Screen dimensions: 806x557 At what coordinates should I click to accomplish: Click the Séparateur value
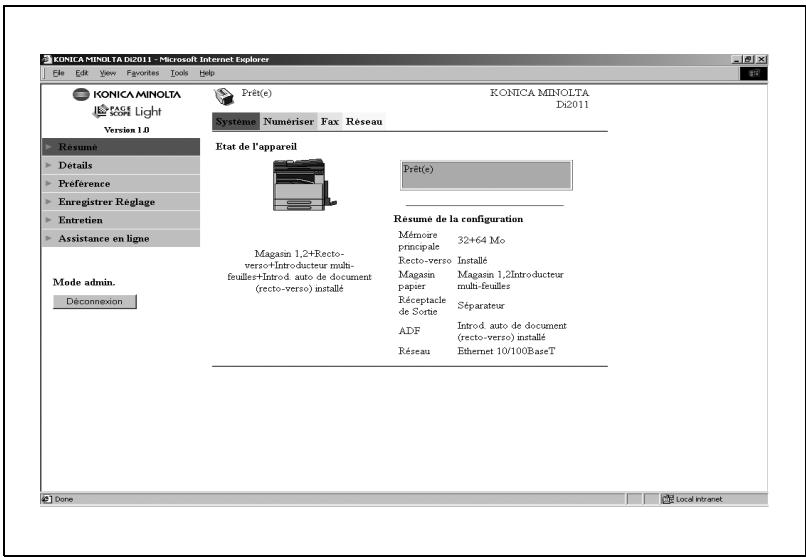pos(481,306)
